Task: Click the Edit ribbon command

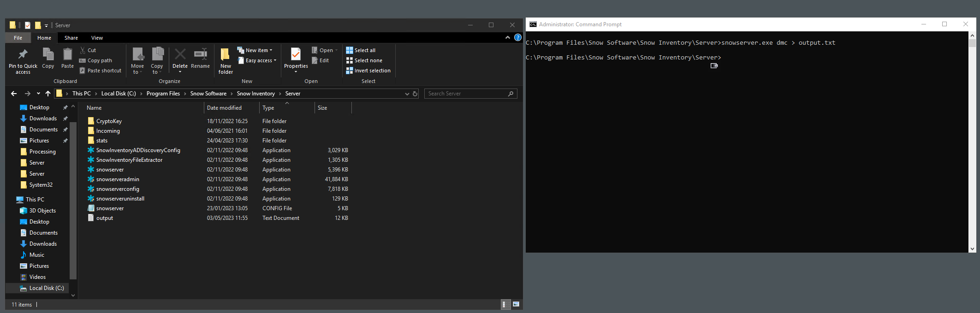Action: (x=321, y=60)
